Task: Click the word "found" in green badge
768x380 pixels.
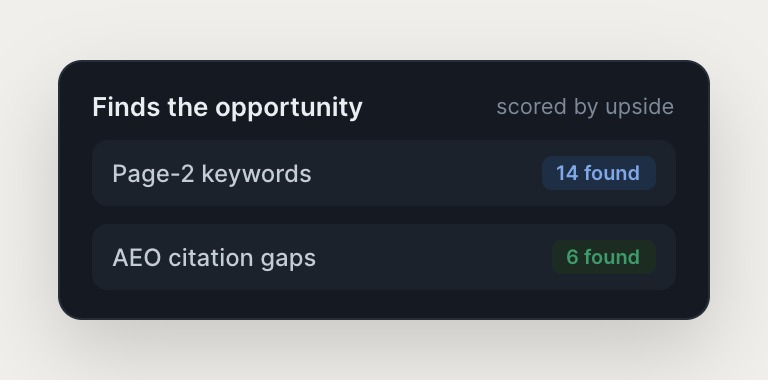Action: 612,257
